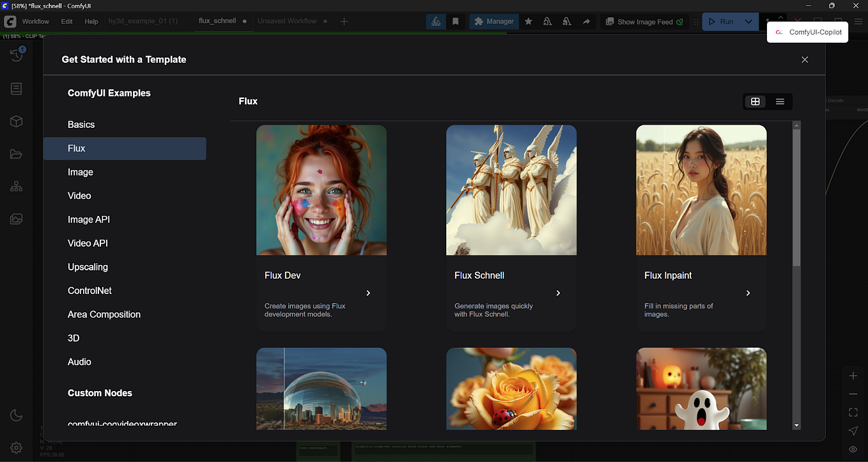The height and width of the screenshot is (462, 868).
Task: Open ComfyUI settings with the gear icon
Action: [16, 447]
